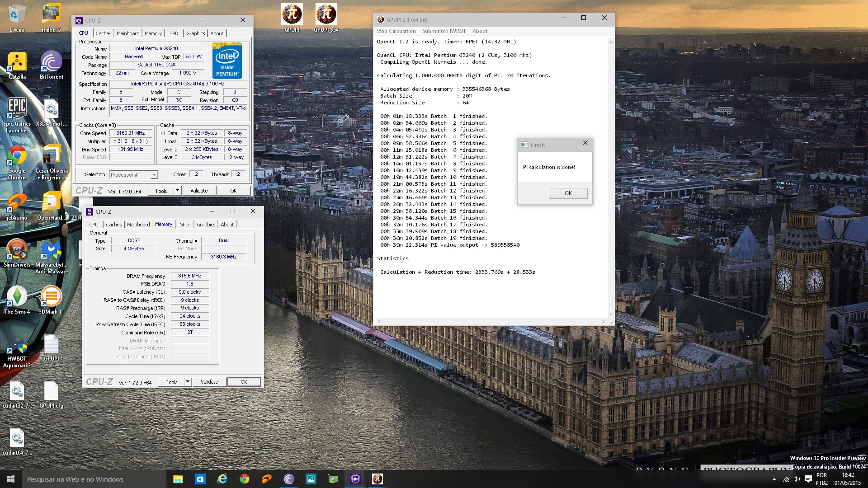Switch to Caches tab in top CPU-Z
The width and height of the screenshot is (868, 488).
point(103,33)
